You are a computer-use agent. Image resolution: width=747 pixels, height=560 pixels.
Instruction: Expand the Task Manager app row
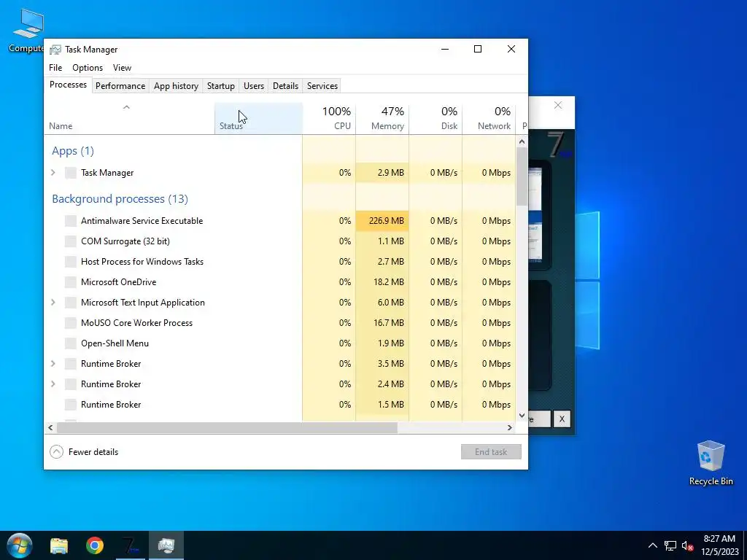[53, 173]
